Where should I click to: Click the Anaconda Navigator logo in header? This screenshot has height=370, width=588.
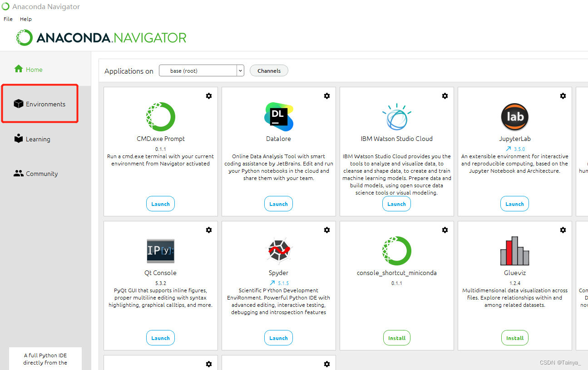(101, 37)
